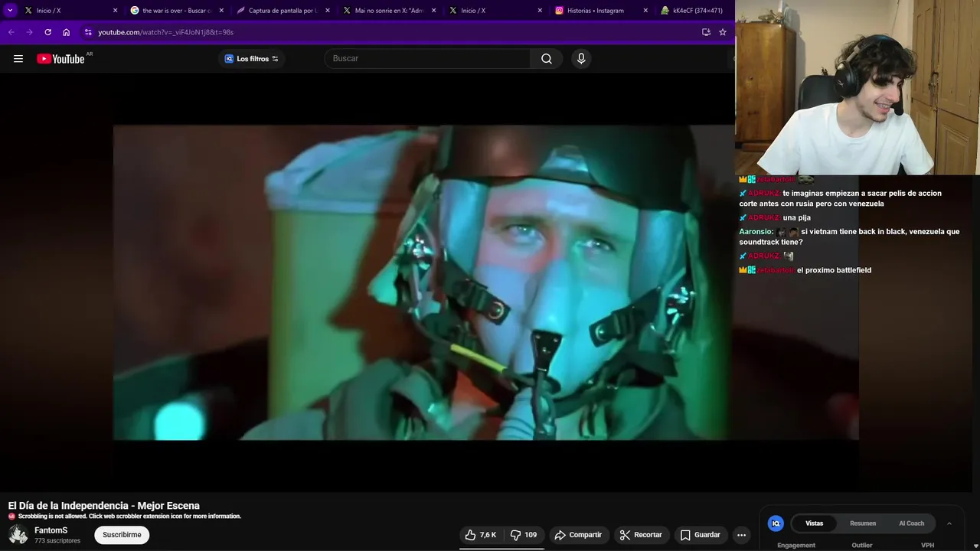Screen dimensions: 980x551
Task: Open the 'Compartir' share button
Action: 578,535
